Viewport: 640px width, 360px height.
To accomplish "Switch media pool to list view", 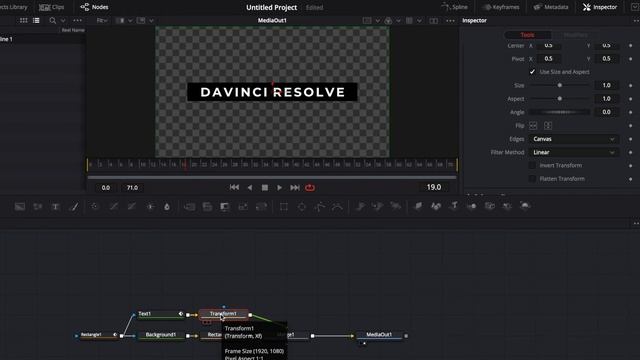I will tap(36, 20).
